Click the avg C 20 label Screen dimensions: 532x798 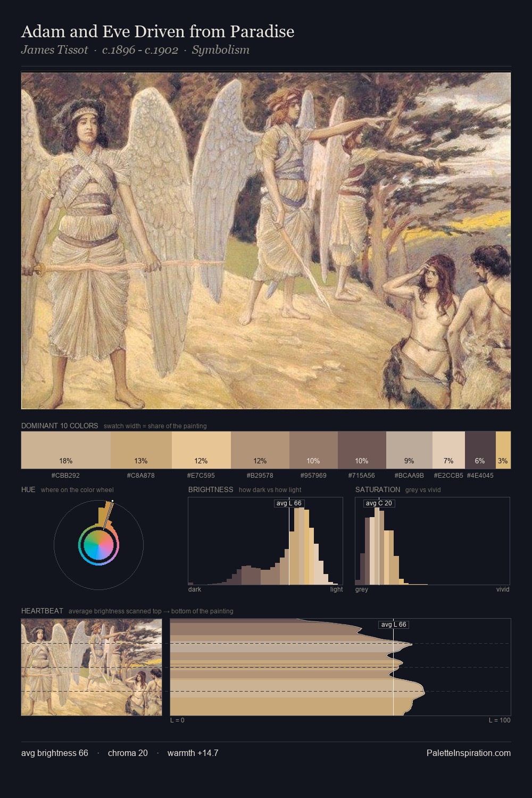point(379,503)
